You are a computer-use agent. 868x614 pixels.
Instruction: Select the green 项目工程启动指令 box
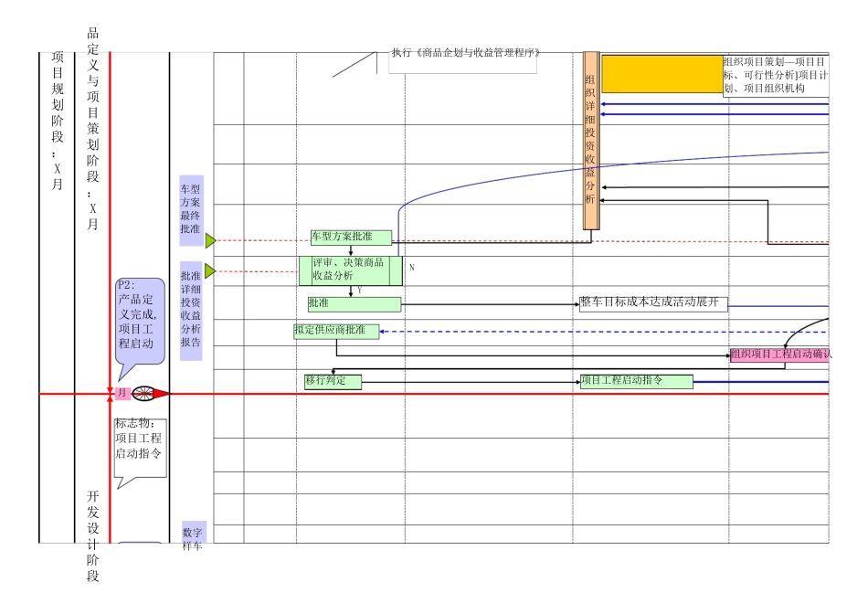tap(636, 381)
